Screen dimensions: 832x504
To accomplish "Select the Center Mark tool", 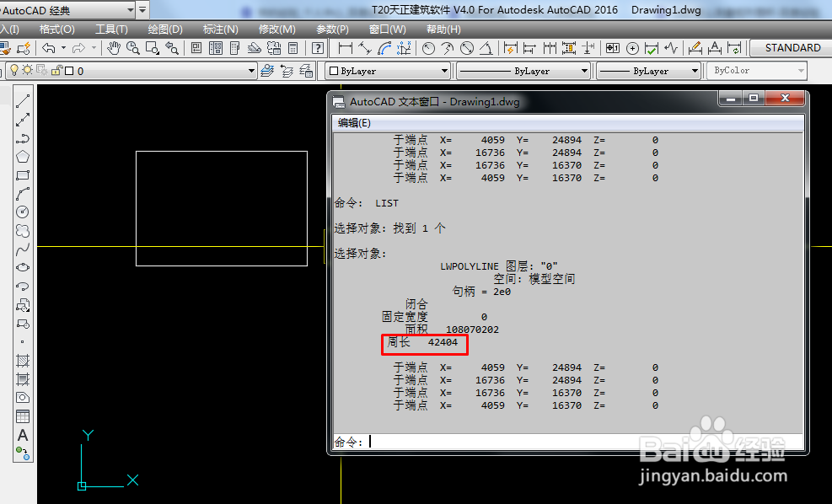I will click(632, 48).
